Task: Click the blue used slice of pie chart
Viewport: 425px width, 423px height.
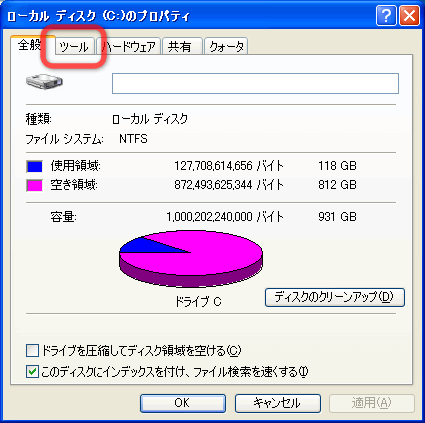Action: click(x=147, y=246)
